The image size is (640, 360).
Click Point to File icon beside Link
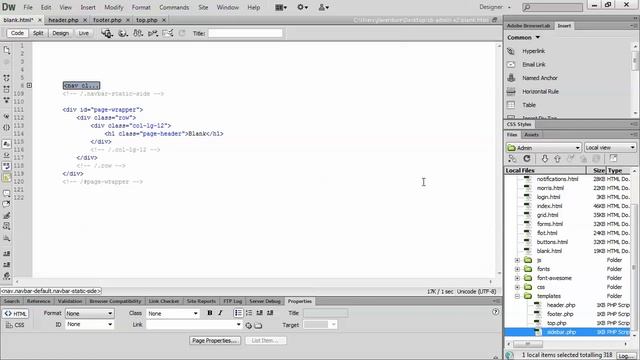pos(249,325)
